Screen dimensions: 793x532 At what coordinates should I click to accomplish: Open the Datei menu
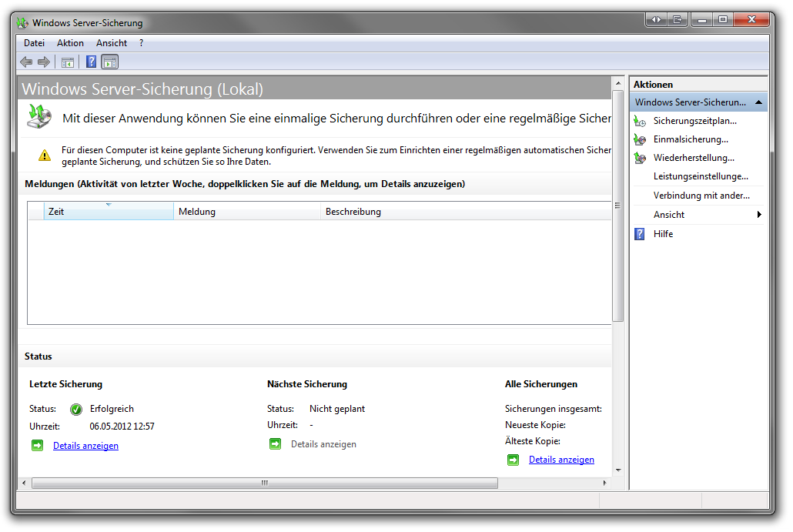[x=34, y=43]
